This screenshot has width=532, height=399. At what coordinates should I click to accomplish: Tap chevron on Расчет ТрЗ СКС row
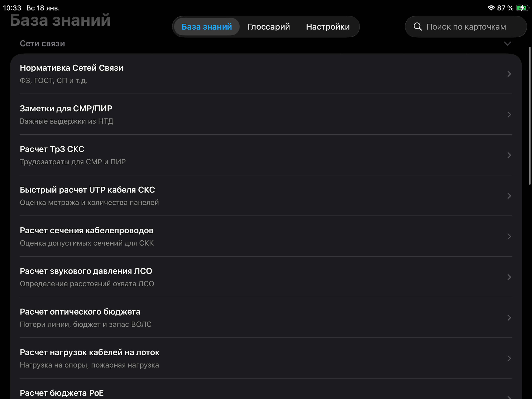coord(509,155)
